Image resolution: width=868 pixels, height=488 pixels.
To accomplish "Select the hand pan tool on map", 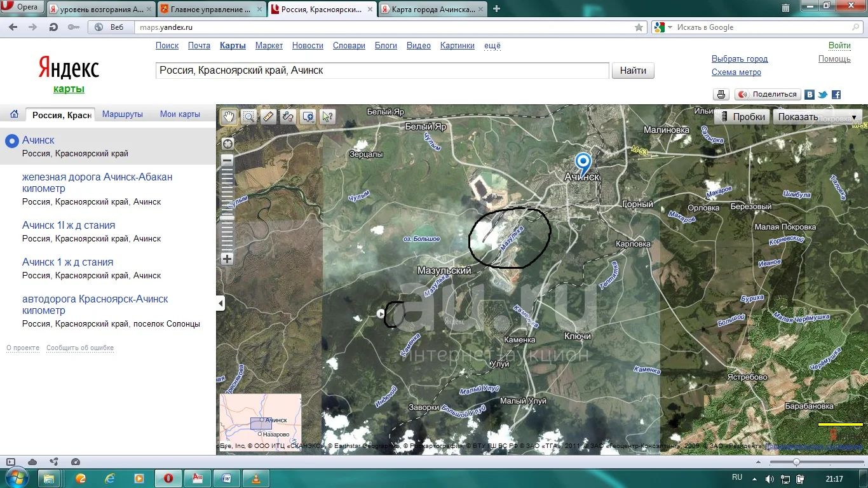I will pos(229,116).
